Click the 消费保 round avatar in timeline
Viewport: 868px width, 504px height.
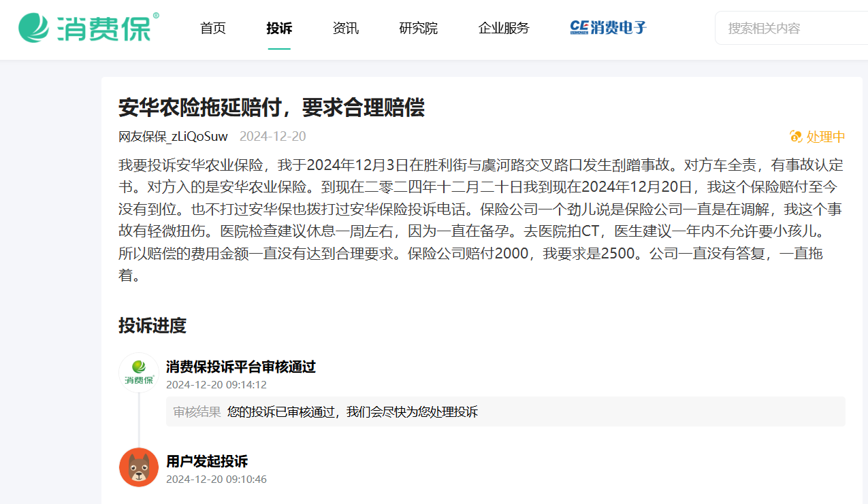pyautogui.click(x=139, y=373)
